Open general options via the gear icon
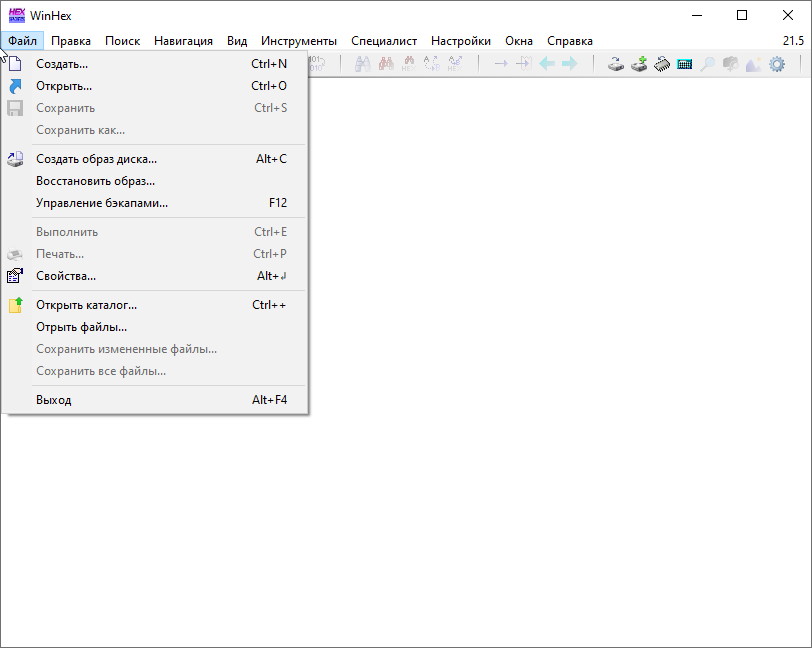Viewport: 812px width, 648px height. pos(777,64)
